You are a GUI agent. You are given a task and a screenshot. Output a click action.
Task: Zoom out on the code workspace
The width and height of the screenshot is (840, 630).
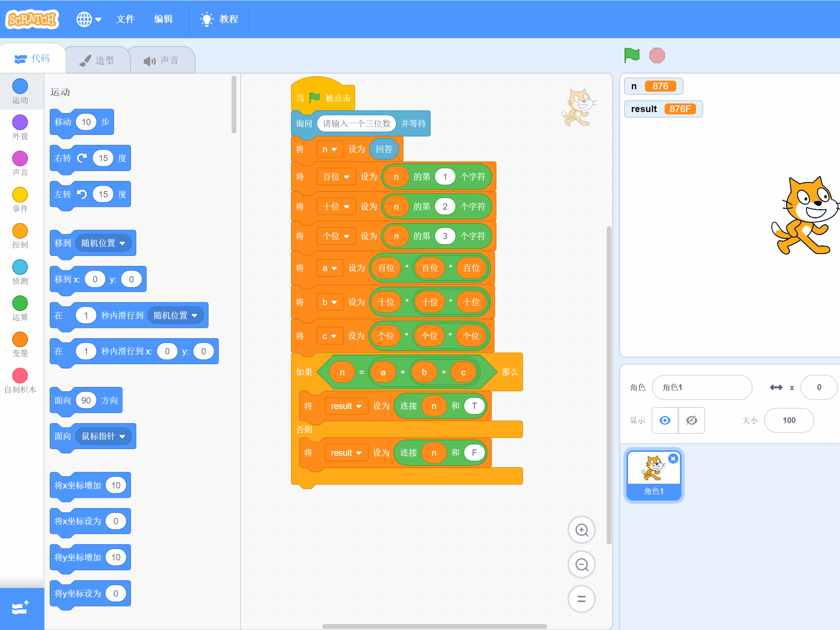(581, 564)
